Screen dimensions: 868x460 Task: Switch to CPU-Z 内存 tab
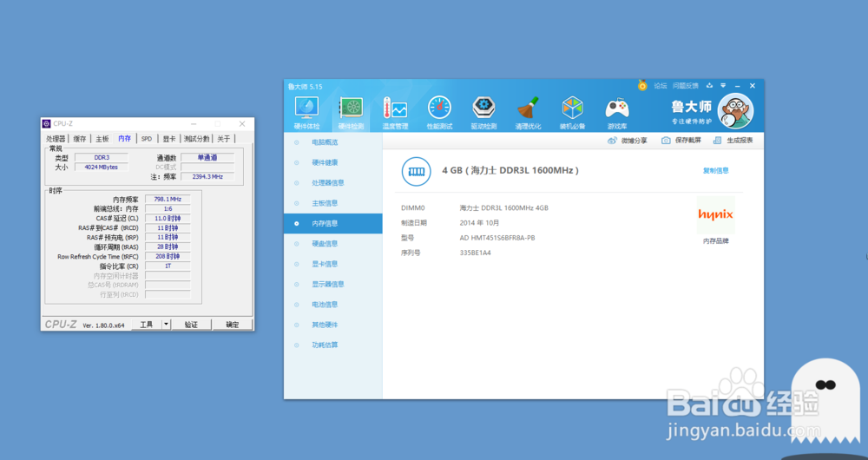124,138
